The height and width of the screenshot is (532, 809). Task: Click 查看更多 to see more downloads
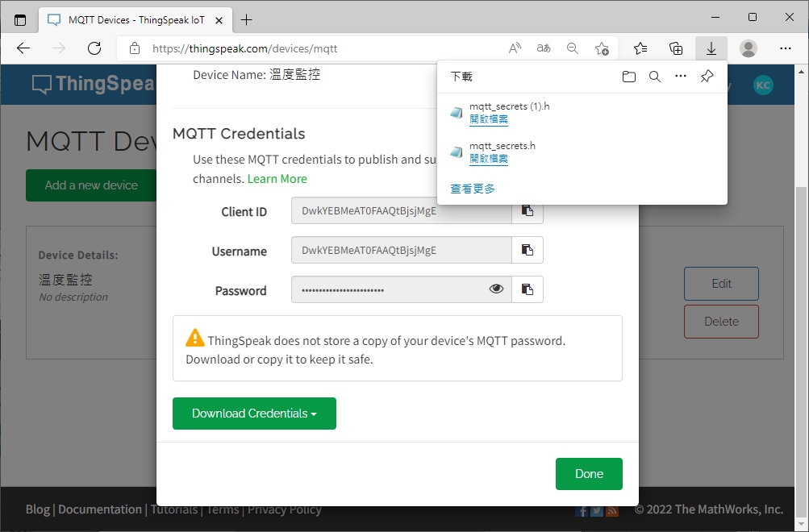coord(473,189)
